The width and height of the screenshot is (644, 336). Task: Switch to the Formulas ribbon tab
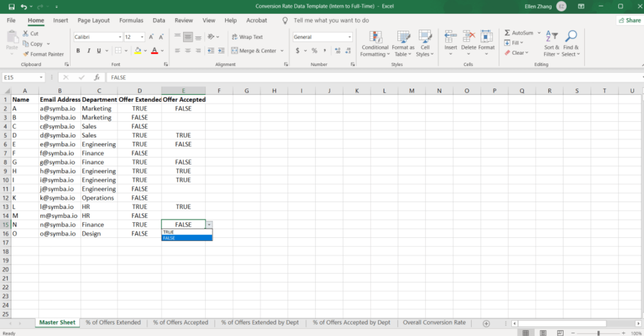tap(131, 20)
